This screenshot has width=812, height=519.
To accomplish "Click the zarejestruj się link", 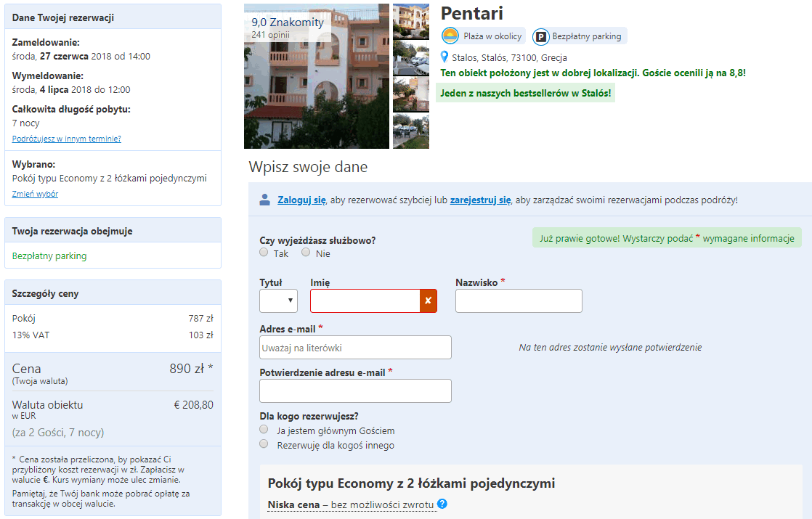I will tap(481, 200).
